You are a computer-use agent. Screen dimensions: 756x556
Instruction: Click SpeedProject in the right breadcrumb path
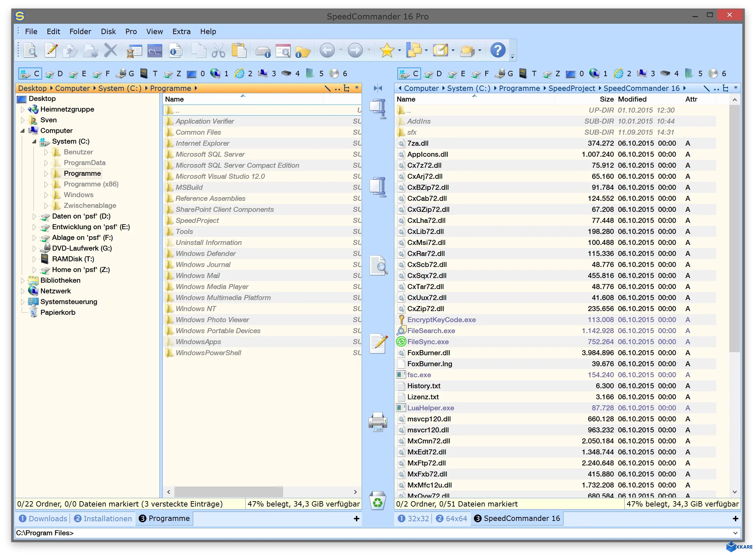tap(572, 88)
